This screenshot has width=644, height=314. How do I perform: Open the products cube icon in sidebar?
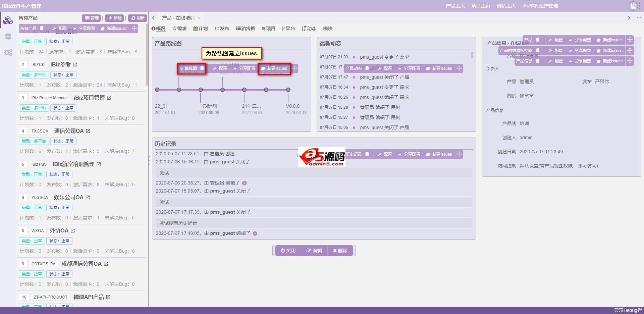(x=8, y=21)
